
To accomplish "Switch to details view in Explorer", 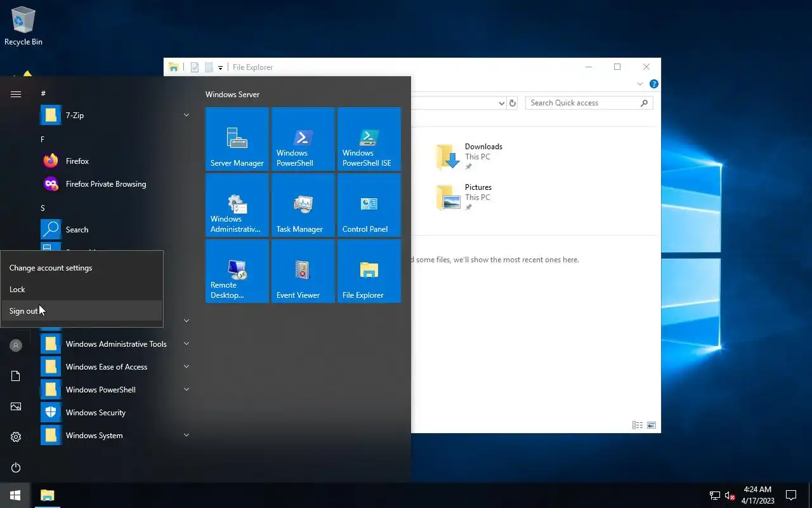I will tap(638, 425).
